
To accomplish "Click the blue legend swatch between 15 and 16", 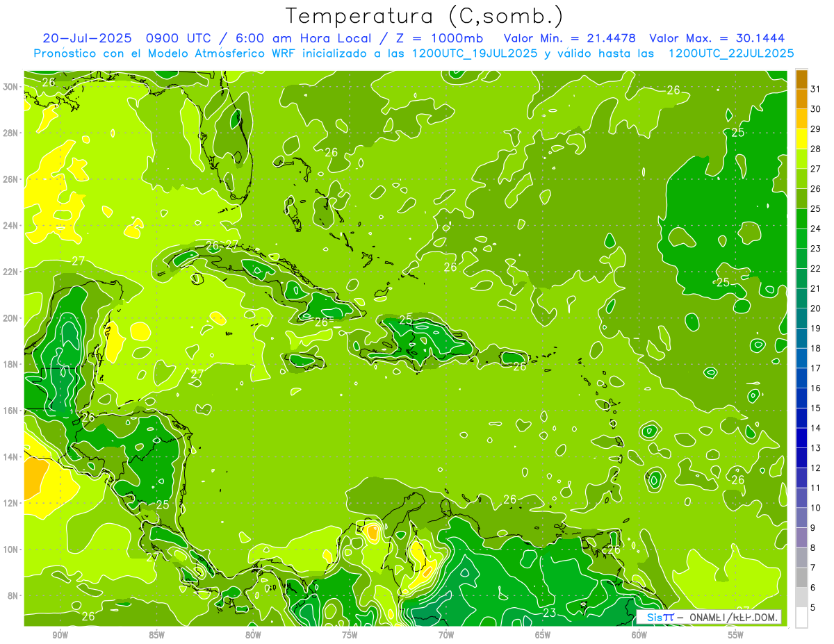I will click(x=801, y=398).
